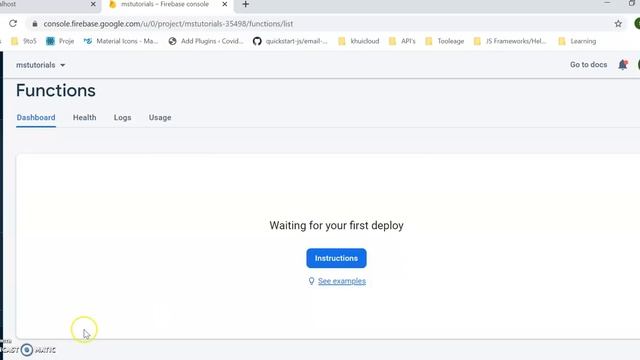Image resolution: width=640 pixels, height=360 pixels.
Task: Open the notifications bell icon
Action: (622, 64)
